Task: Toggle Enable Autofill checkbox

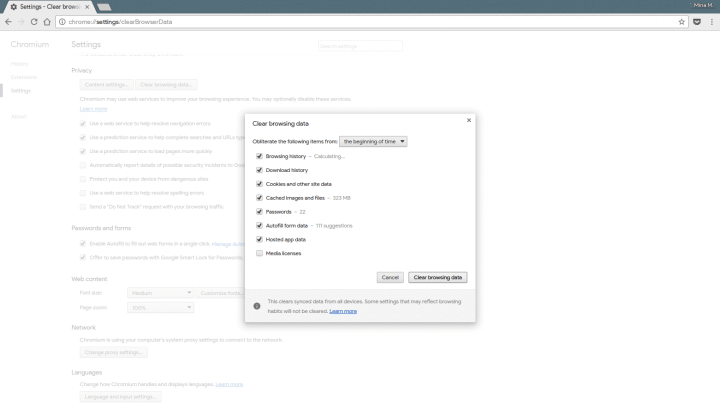Action: point(83,243)
